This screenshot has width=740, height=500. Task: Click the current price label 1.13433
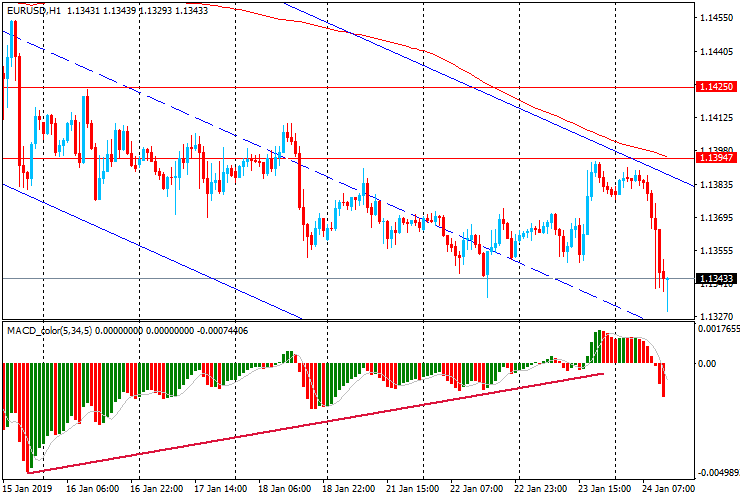[716, 279]
